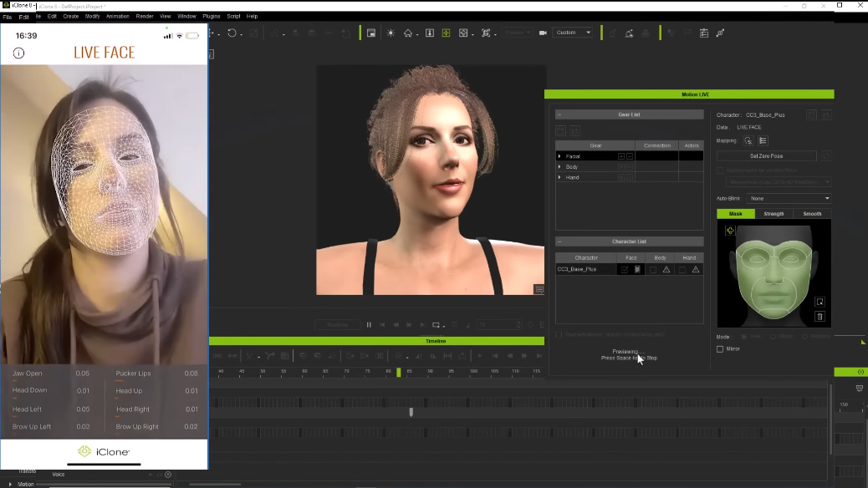Click the focus object toolbar icon
Image resolution: width=868 pixels, height=488 pixels.
click(x=486, y=33)
